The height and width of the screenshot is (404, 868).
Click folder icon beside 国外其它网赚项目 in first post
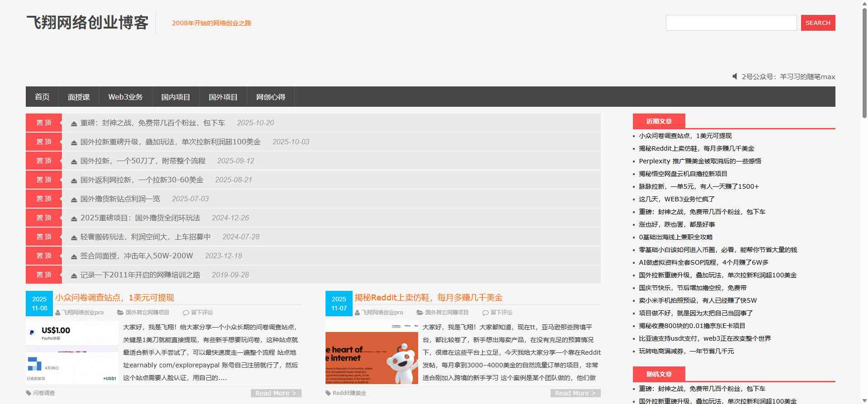point(120,313)
